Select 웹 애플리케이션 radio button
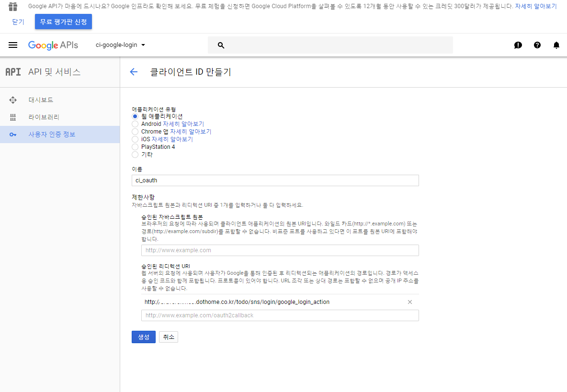Screen dimensions: 567x392 pyautogui.click(x=135, y=116)
